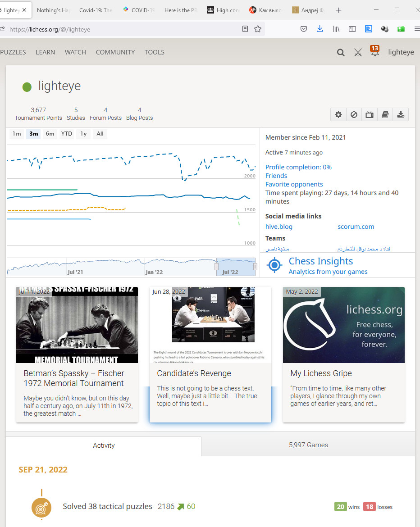Click the blue P extension icon

coord(369,29)
